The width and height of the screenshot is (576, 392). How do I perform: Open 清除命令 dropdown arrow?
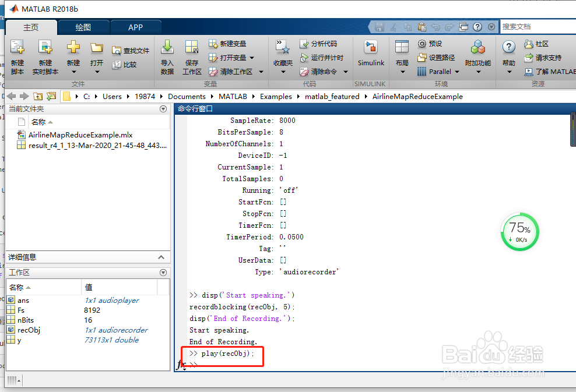[346, 72]
